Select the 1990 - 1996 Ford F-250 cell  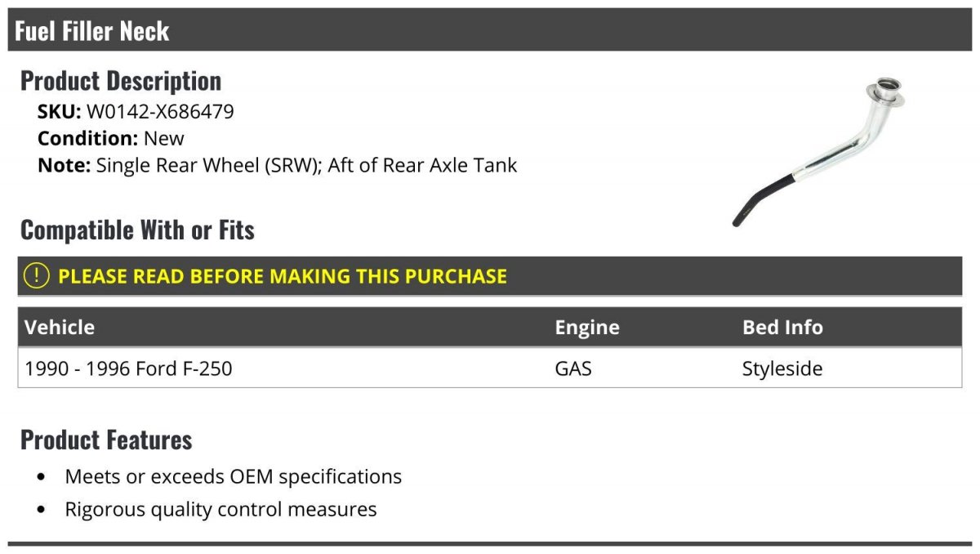128,369
